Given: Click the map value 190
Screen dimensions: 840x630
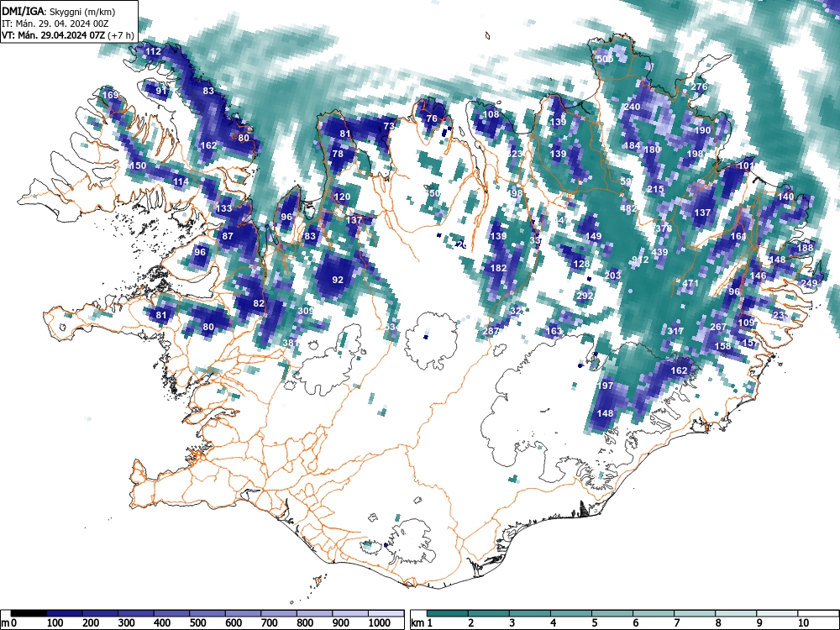Looking at the screenshot, I should pos(702,130).
